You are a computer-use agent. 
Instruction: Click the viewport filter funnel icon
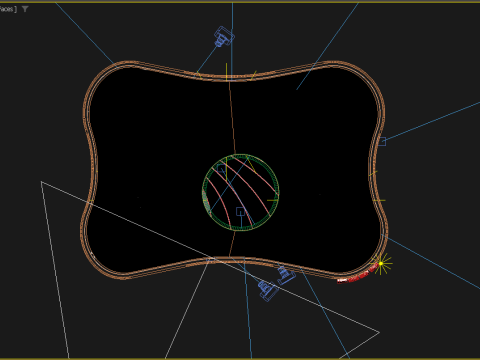click(25, 9)
